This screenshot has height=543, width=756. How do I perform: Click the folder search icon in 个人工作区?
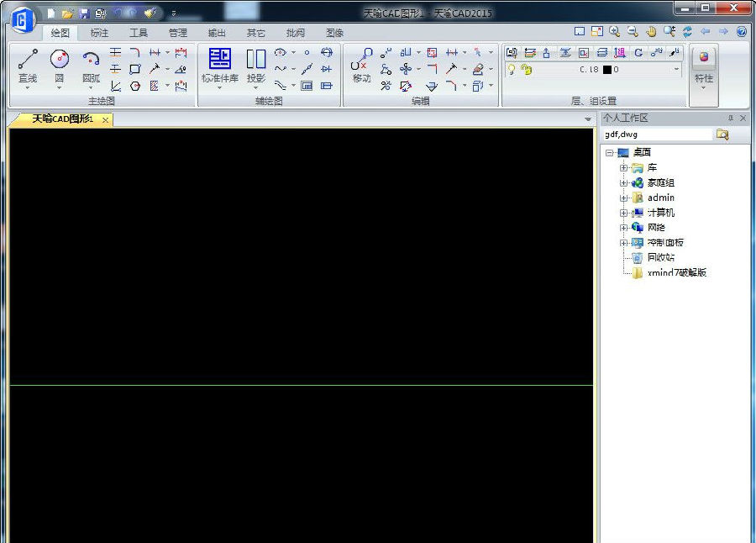coord(722,134)
